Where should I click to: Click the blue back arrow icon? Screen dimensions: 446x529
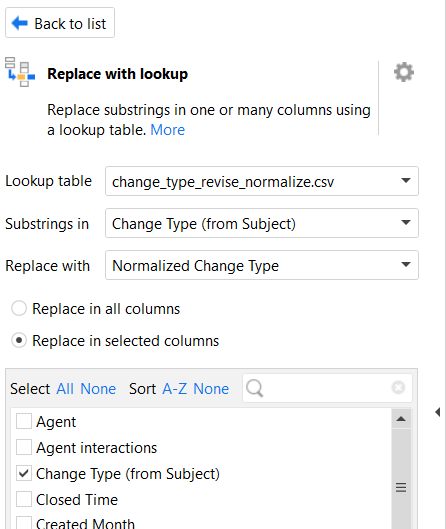pyautogui.click(x=20, y=24)
